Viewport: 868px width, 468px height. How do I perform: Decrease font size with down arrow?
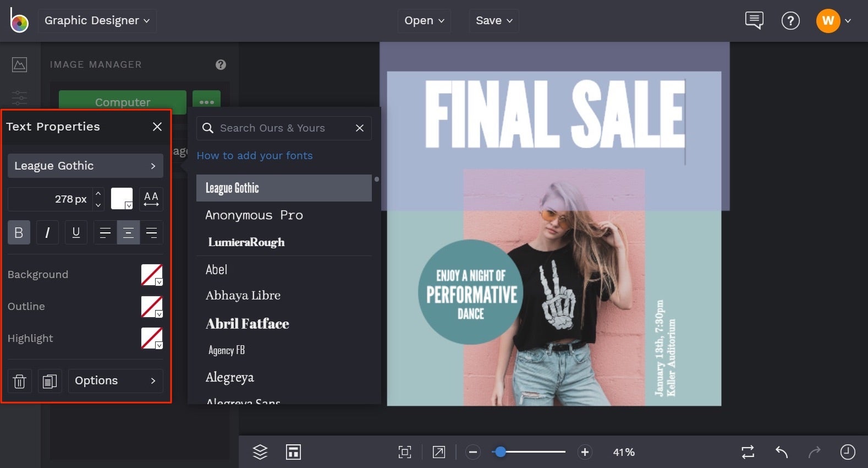98,205
